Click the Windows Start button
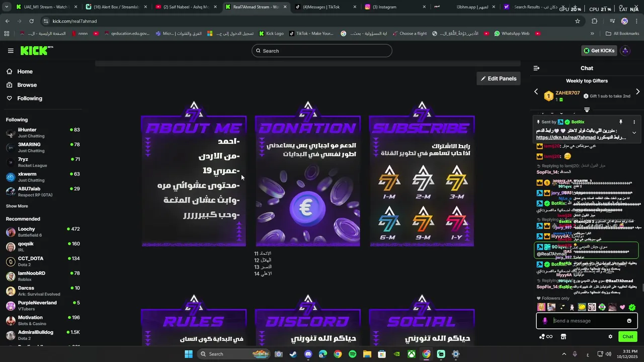The height and width of the screenshot is (362, 644). click(189, 354)
